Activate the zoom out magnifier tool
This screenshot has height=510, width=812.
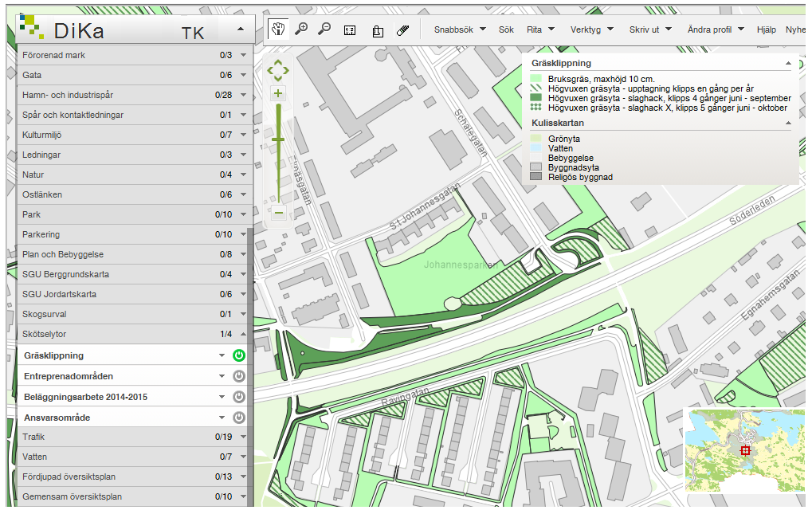coord(324,29)
